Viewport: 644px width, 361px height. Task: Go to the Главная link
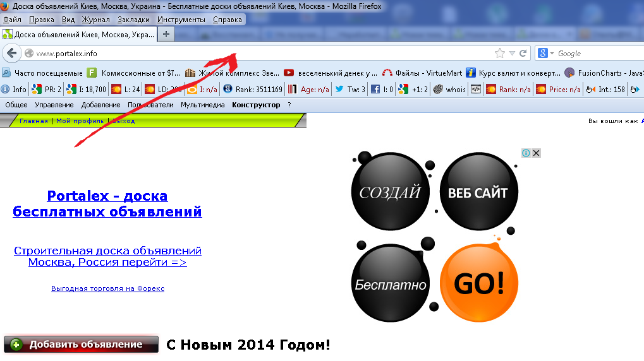point(33,121)
